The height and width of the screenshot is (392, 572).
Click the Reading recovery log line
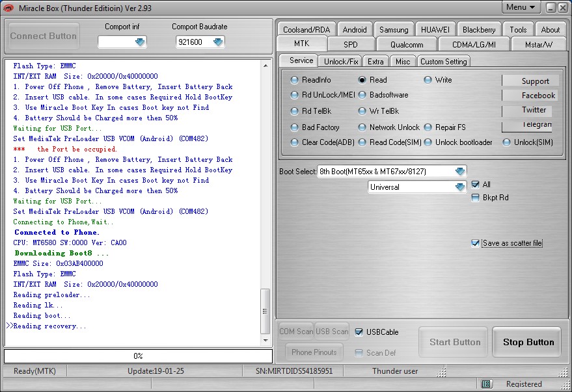(x=49, y=326)
